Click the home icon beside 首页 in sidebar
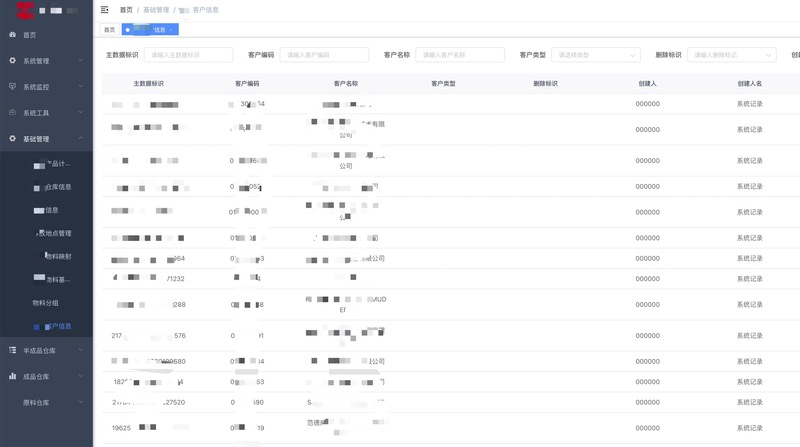800x447 pixels. [x=12, y=35]
